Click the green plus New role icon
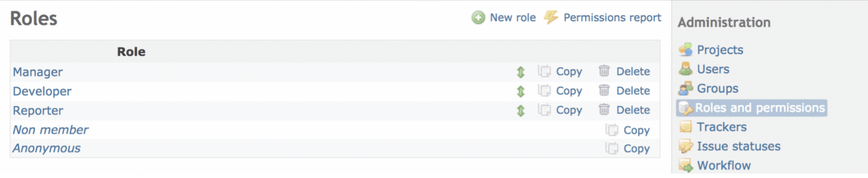868x178 pixels. point(478,18)
